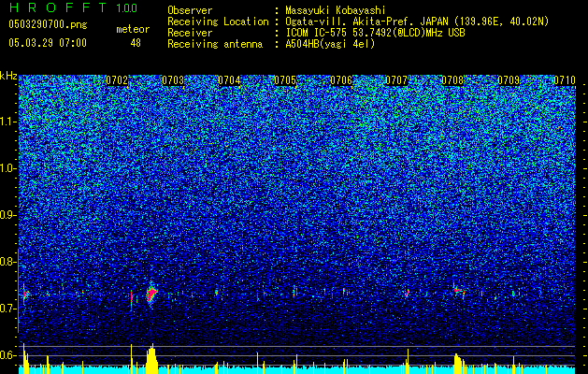Click the 0703 time marker
The height and width of the screenshot is (374, 588).
click(173, 80)
